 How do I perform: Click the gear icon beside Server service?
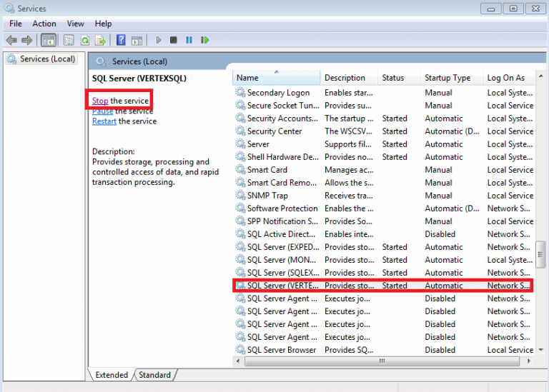coord(240,144)
